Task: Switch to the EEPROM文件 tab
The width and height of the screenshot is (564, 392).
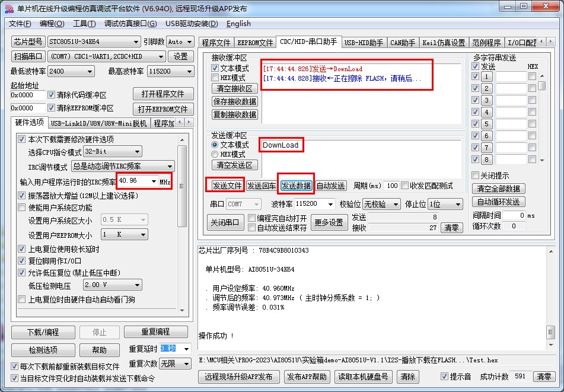Action: coord(255,43)
